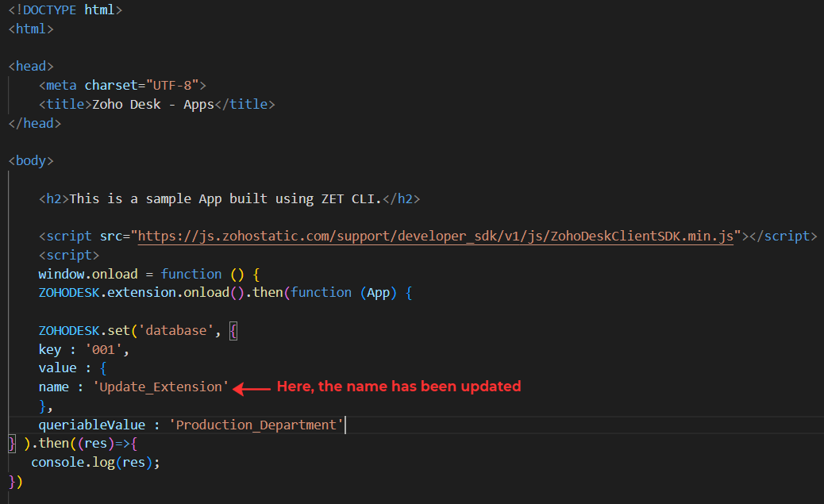Screen dimensions: 824x504
Task: Click the function (App) parameter
Action: [379, 293]
